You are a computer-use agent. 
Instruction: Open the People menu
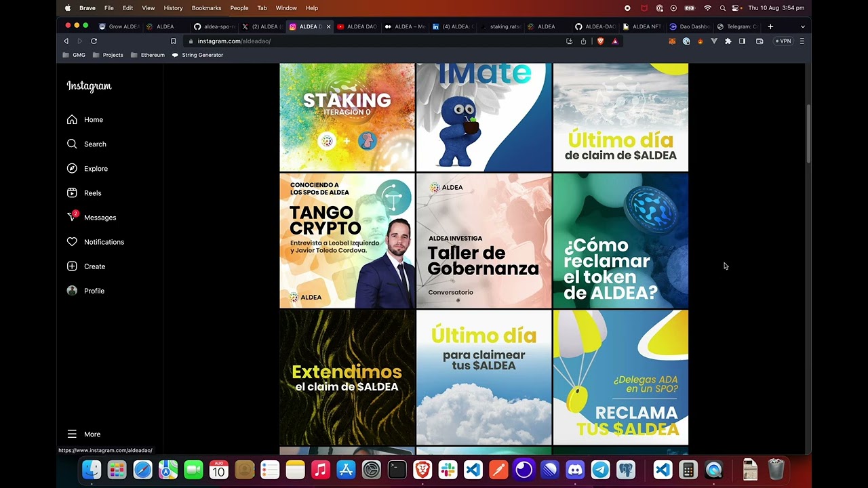(239, 8)
